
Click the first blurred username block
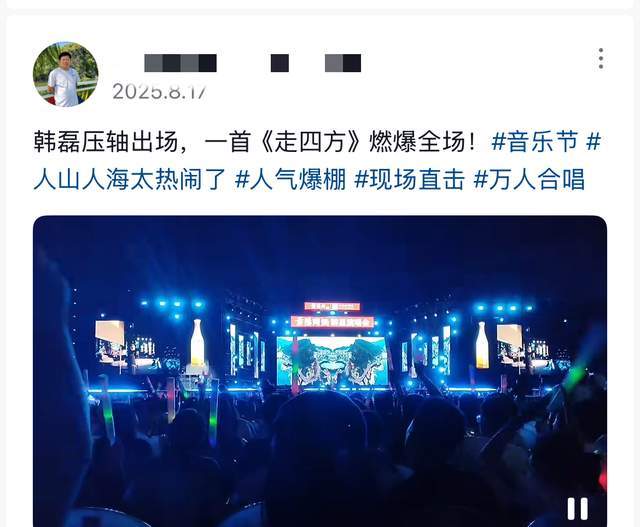(180, 63)
